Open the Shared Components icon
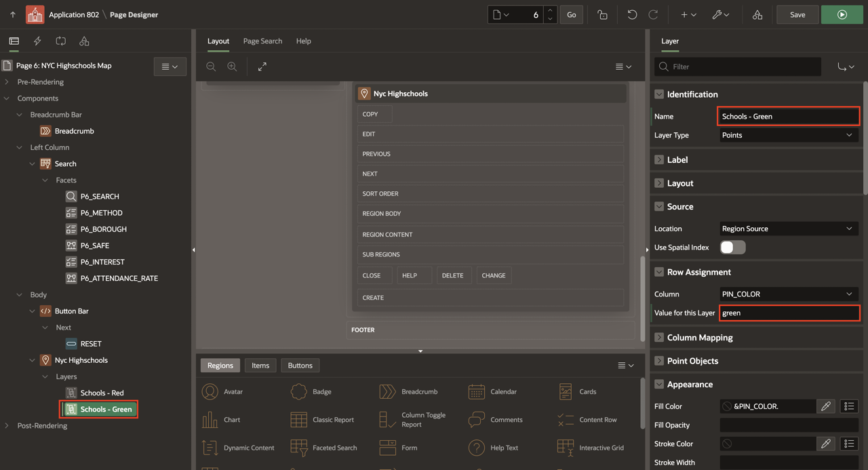The height and width of the screenshot is (470, 868). tap(757, 14)
